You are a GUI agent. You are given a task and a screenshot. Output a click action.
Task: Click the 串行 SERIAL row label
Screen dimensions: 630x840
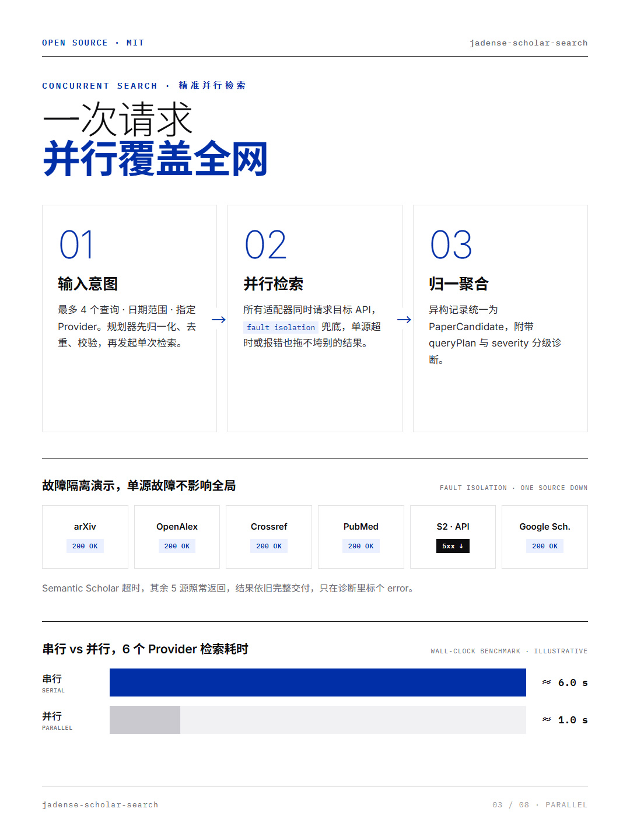pyautogui.click(x=53, y=683)
